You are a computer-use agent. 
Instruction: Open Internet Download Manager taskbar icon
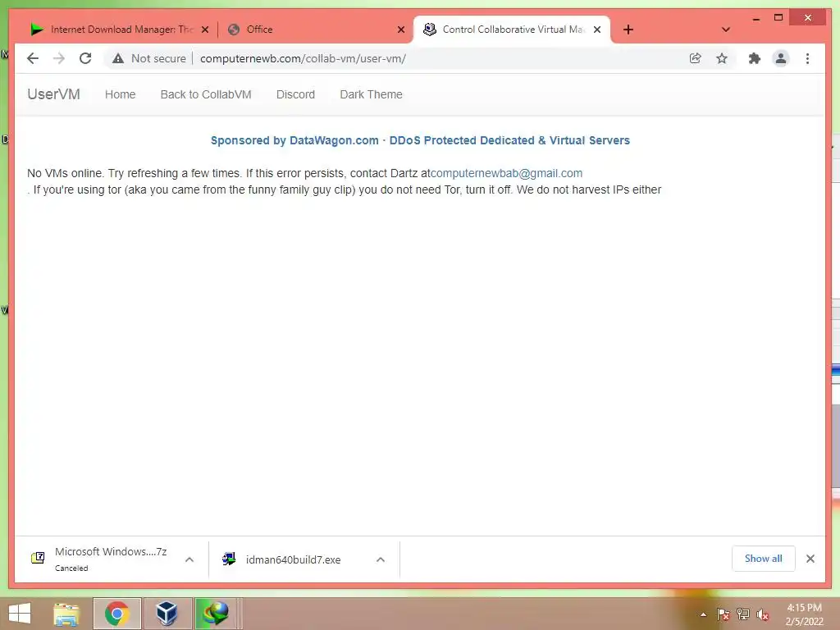(217, 614)
